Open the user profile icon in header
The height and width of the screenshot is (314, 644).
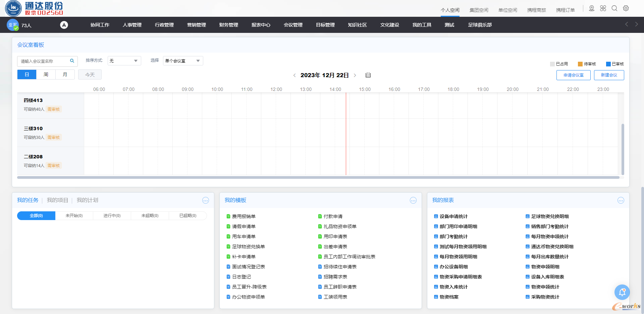click(x=592, y=8)
